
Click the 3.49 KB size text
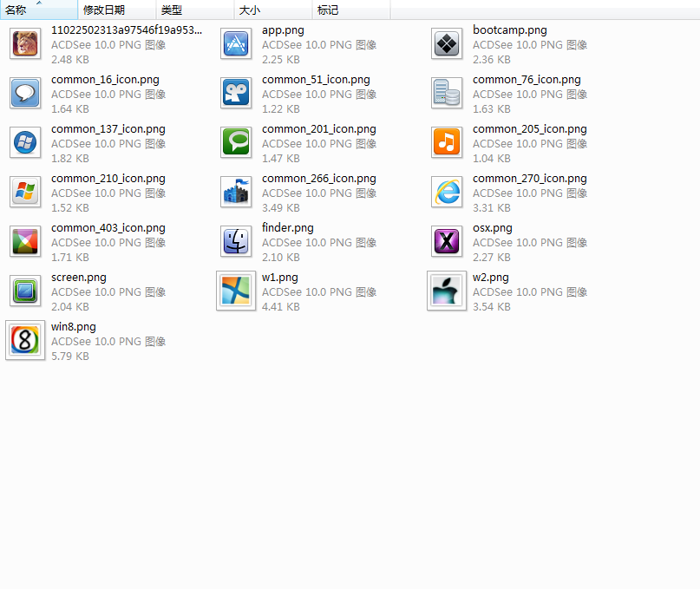[x=281, y=207]
